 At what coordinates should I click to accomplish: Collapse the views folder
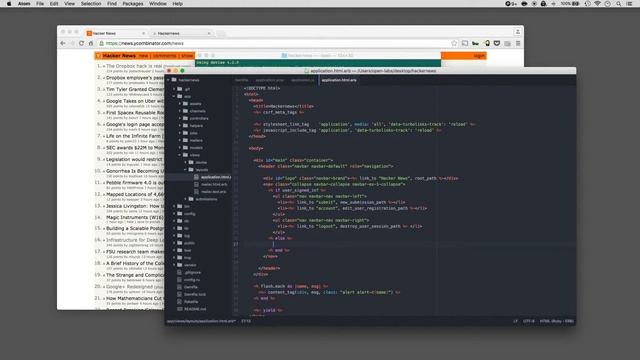pyautogui.click(x=180, y=155)
